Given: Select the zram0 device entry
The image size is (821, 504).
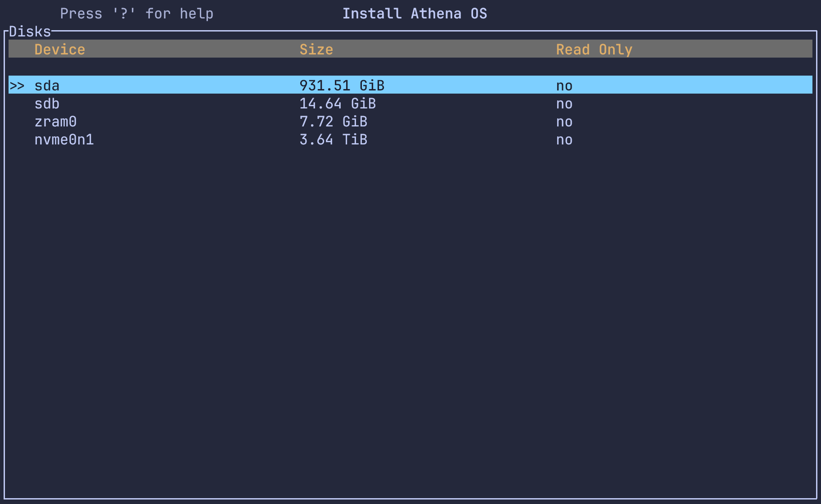Looking at the screenshot, I should (55, 121).
